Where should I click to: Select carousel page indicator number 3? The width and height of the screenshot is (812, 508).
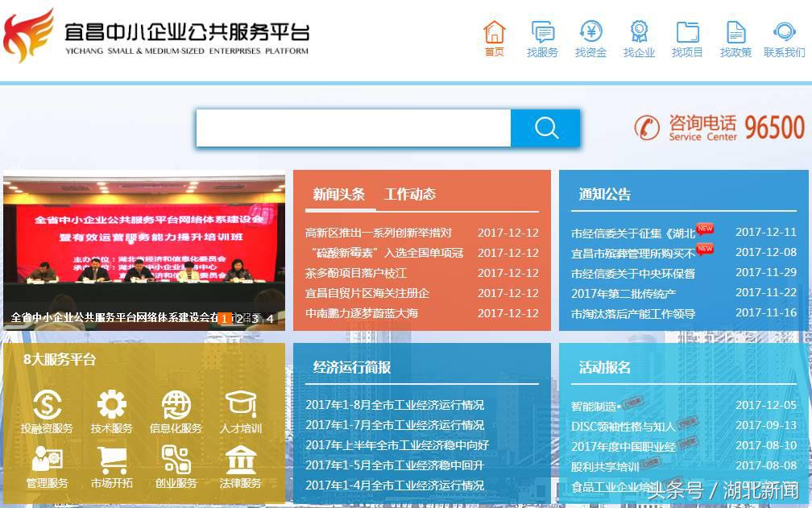(x=255, y=318)
